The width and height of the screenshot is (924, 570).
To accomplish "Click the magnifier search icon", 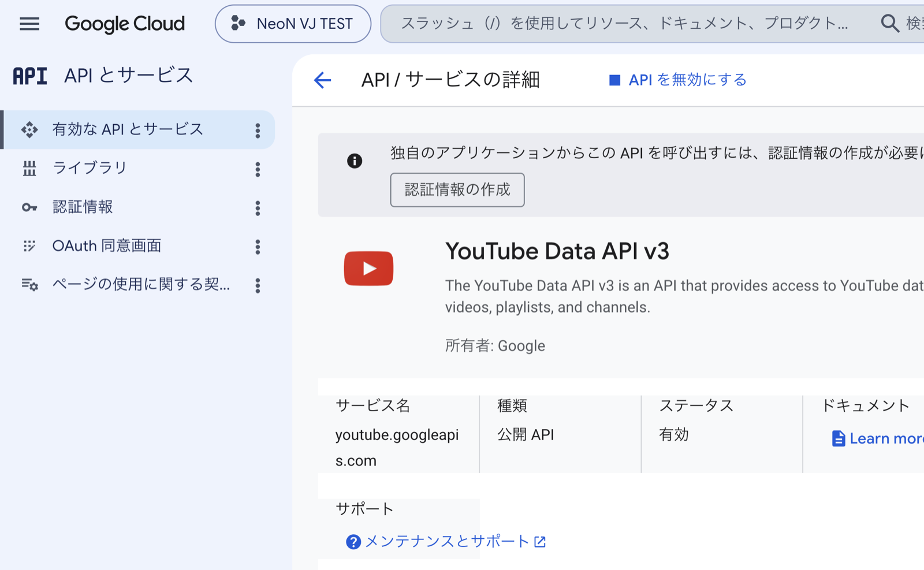I will coord(890,24).
